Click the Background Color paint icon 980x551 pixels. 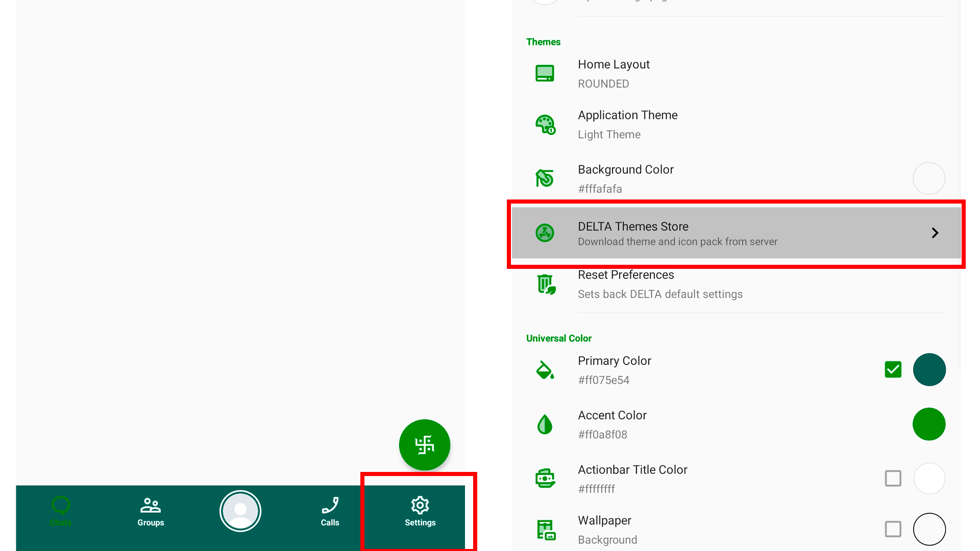pos(545,178)
